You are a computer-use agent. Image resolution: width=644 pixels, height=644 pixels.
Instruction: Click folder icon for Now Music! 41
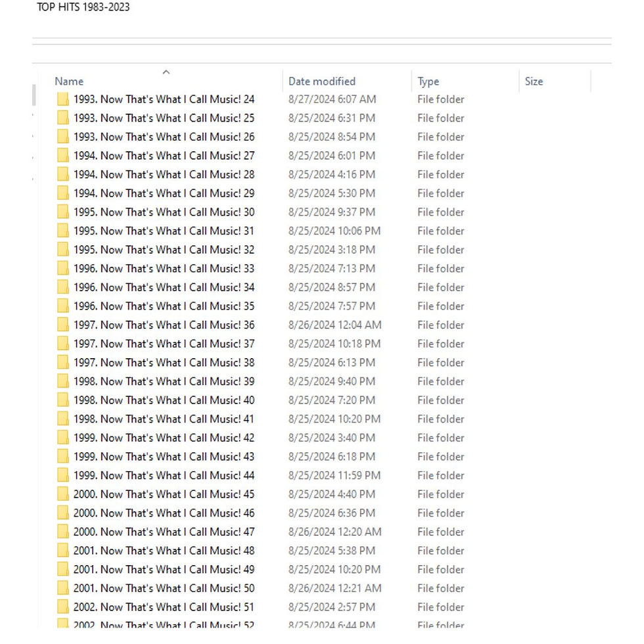point(63,419)
